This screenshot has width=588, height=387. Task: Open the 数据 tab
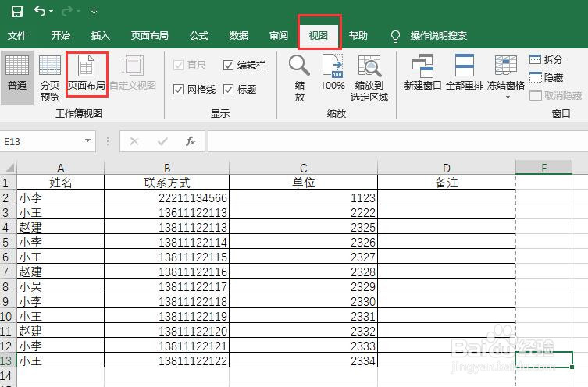pyautogui.click(x=239, y=36)
